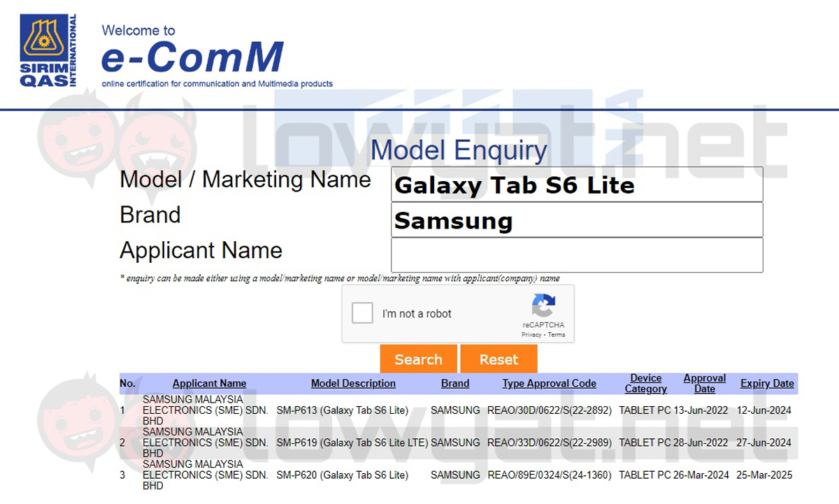This screenshot has width=839, height=504.
Task: Select approval code REAO/89E/0324/S(24-1360)
Action: [x=550, y=475]
